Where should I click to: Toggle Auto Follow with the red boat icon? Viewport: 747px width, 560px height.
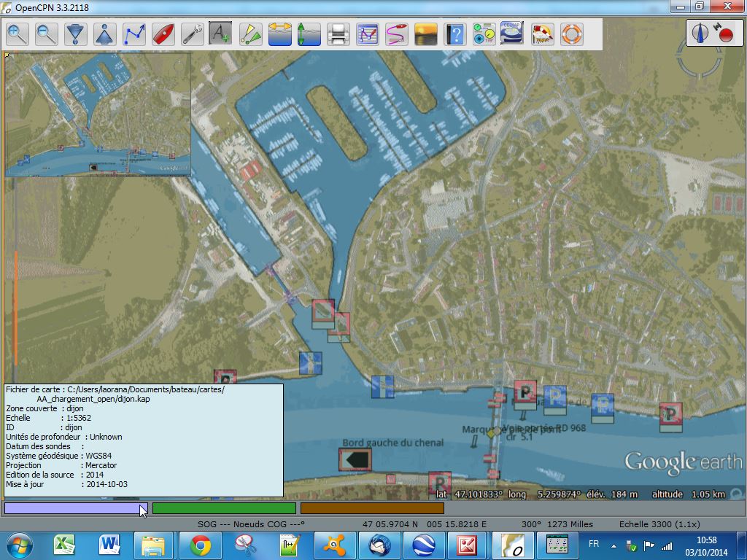[163, 34]
